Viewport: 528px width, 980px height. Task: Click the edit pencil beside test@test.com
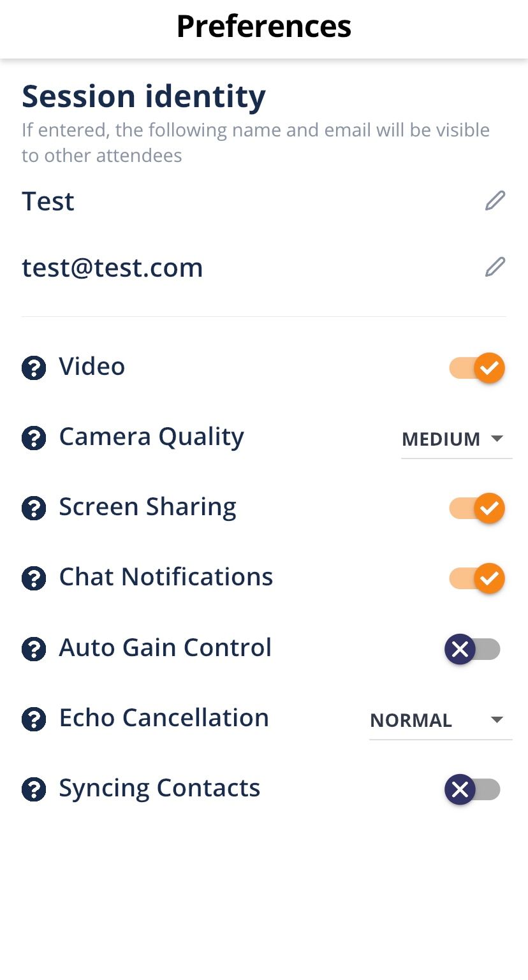pyautogui.click(x=495, y=267)
